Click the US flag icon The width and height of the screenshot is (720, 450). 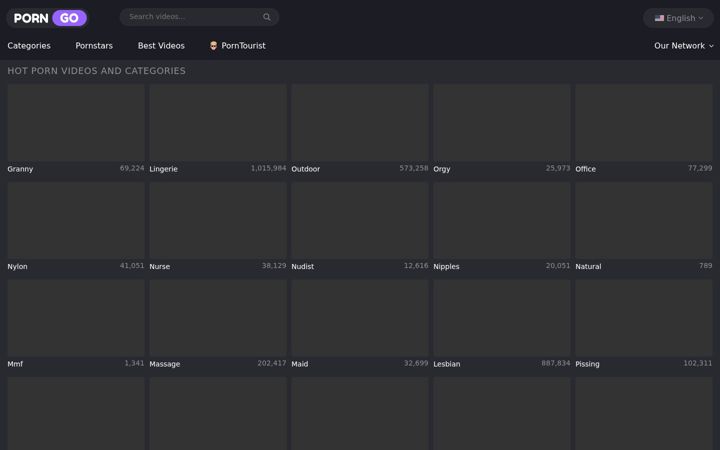click(x=659, y=18)
